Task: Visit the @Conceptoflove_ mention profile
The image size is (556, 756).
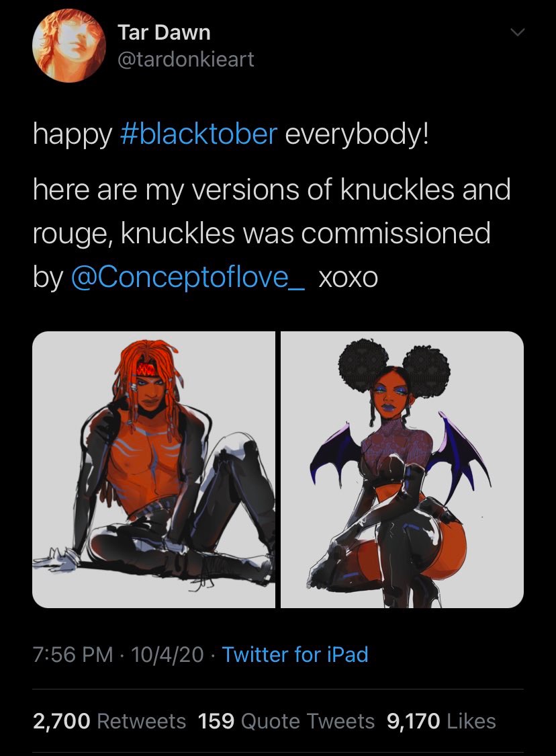Action: coord(188,277)
